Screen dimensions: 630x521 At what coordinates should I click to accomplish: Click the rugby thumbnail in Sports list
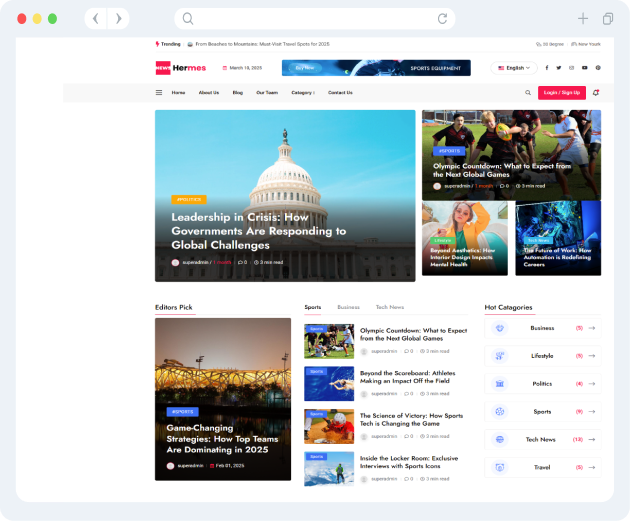click(329, 341)
